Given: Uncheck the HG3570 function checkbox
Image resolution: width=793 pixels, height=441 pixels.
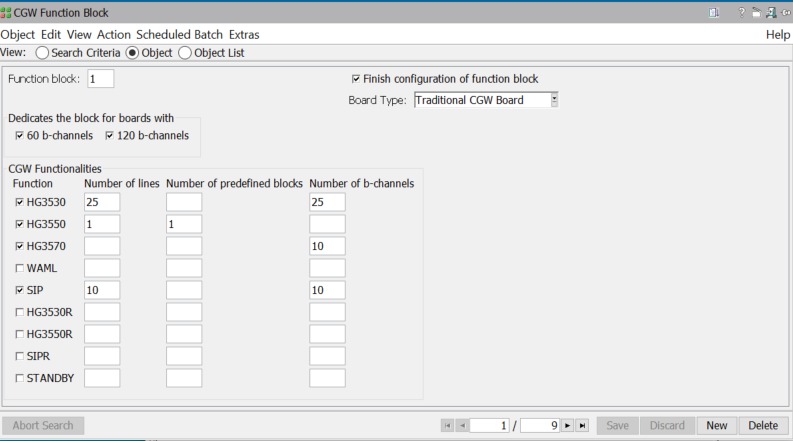Looking at the screenshot, I should [20, 246].
